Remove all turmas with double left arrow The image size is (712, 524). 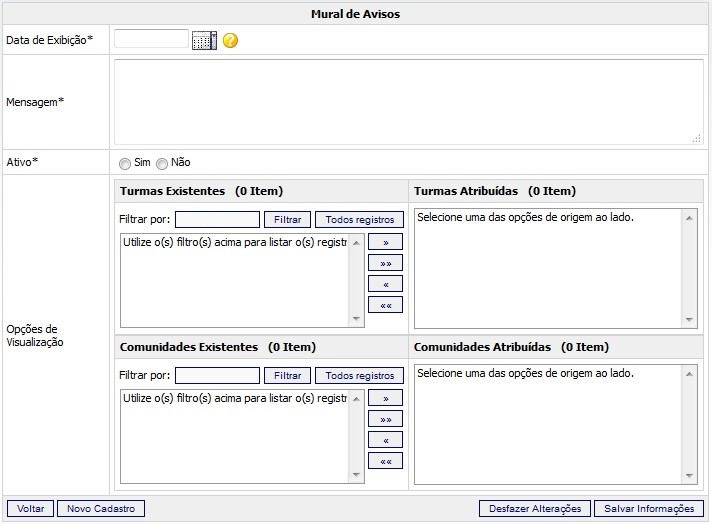point(385,305)
